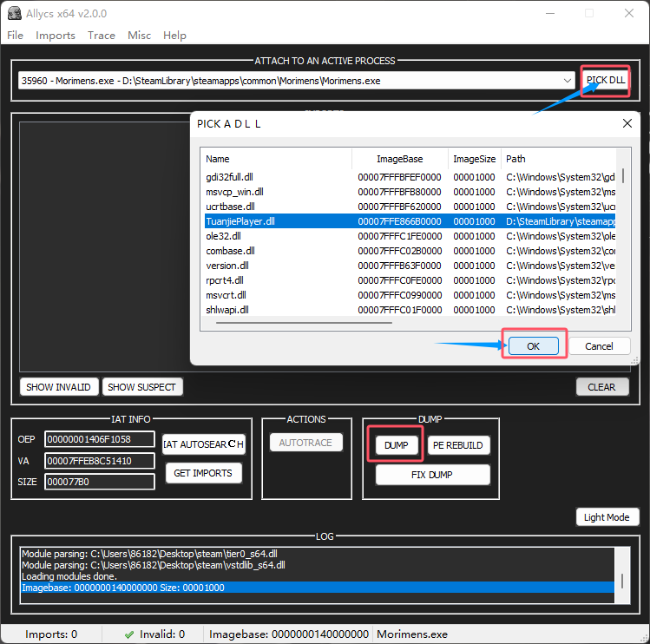Open the Imports menu
This screenshot has width=650, height=644.
(x=56, y=36)
